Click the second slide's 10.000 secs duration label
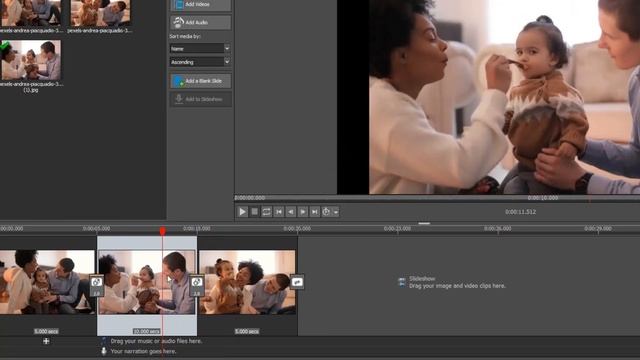 [147, 331]
